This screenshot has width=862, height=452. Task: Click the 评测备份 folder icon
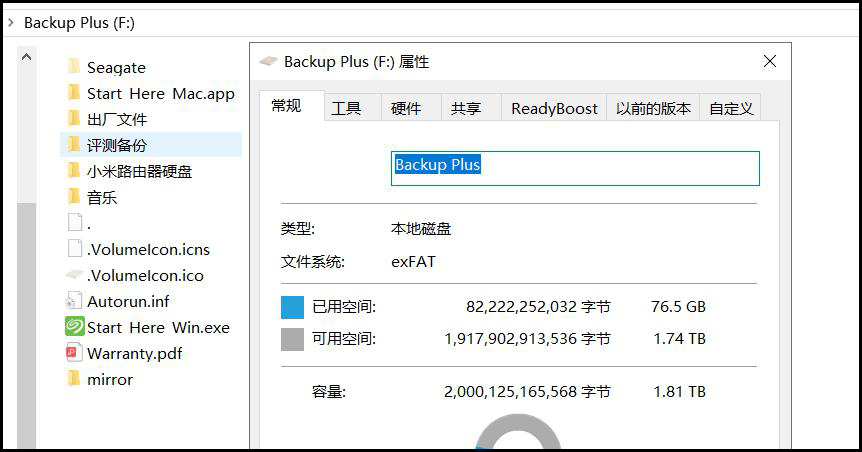point(74,145)
